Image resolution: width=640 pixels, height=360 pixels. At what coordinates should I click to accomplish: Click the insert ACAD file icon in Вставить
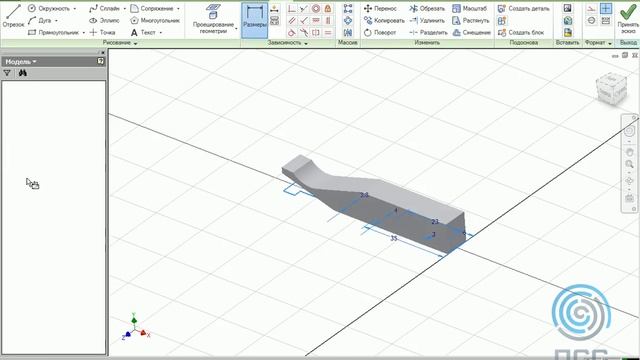pyautogui.click(x=567, y=32)
